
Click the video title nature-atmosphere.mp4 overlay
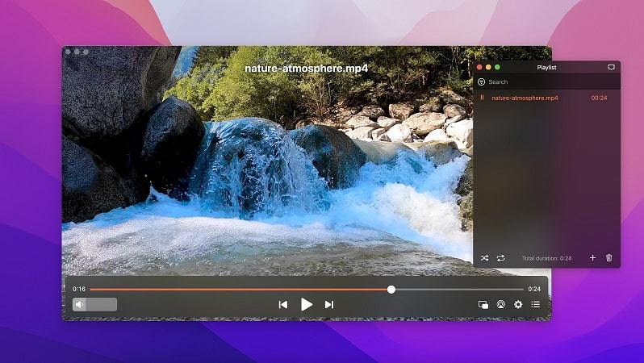click(x=307, y=69)
